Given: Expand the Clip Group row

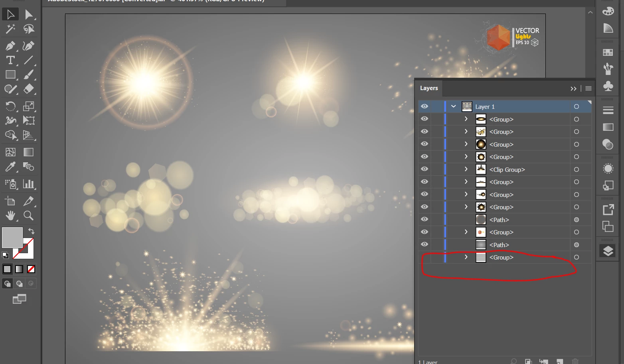Looking at the screenshot, I should click(x=466, y=169).
